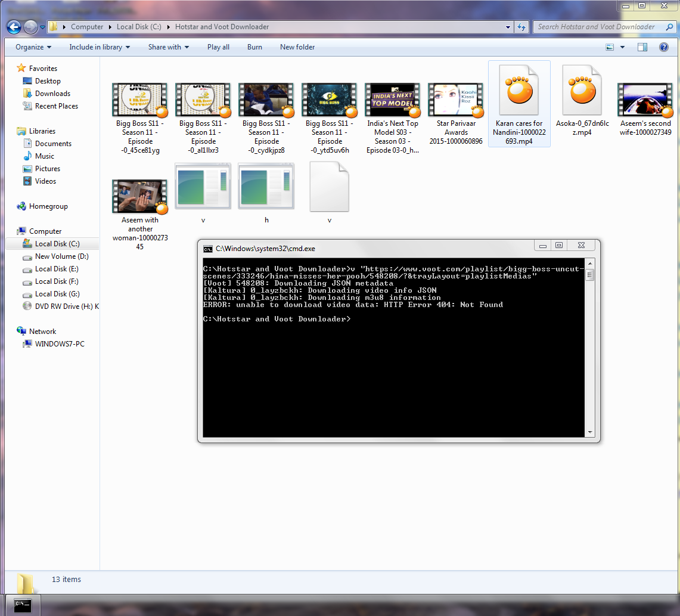Select Bigg Boss S11 file ending 45ce81yg
The height and width of the screenshot is (616, 680).
(x=140, y=119)
